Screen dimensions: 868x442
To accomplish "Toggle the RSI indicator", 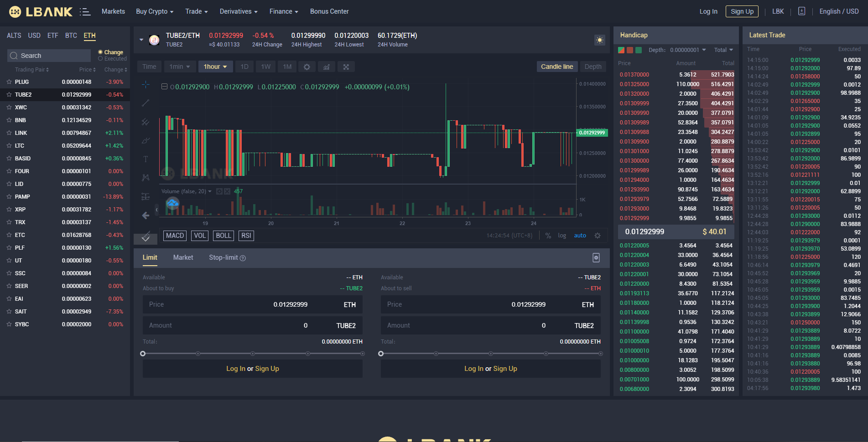I will 246,236.
